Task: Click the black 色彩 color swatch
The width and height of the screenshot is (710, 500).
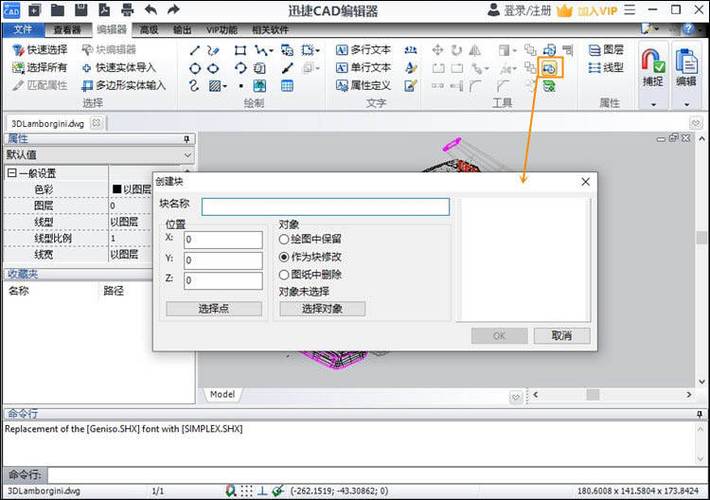Action: [x=117, y=189]
